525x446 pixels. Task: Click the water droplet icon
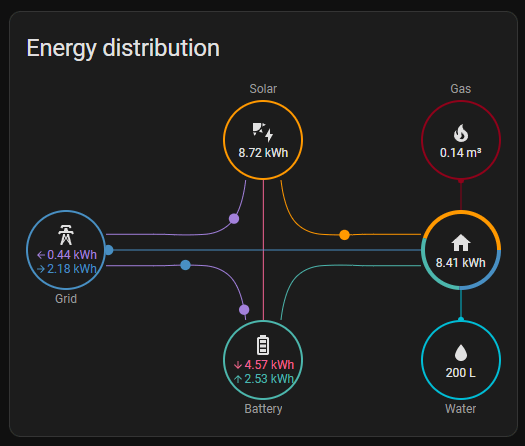click(461, 353)
